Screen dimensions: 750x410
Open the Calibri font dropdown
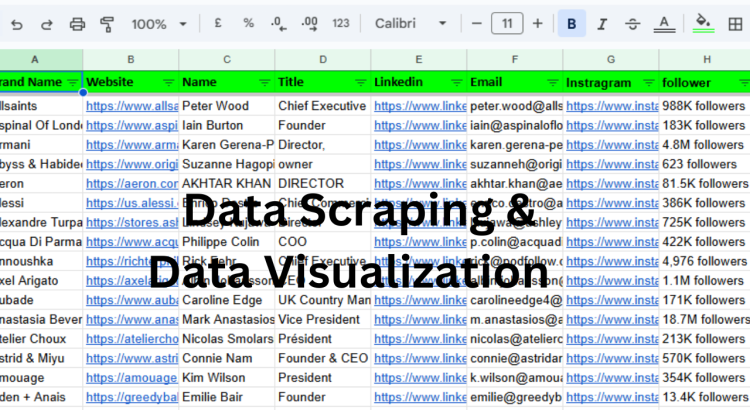pyautogui.click(x=410, y=23)
